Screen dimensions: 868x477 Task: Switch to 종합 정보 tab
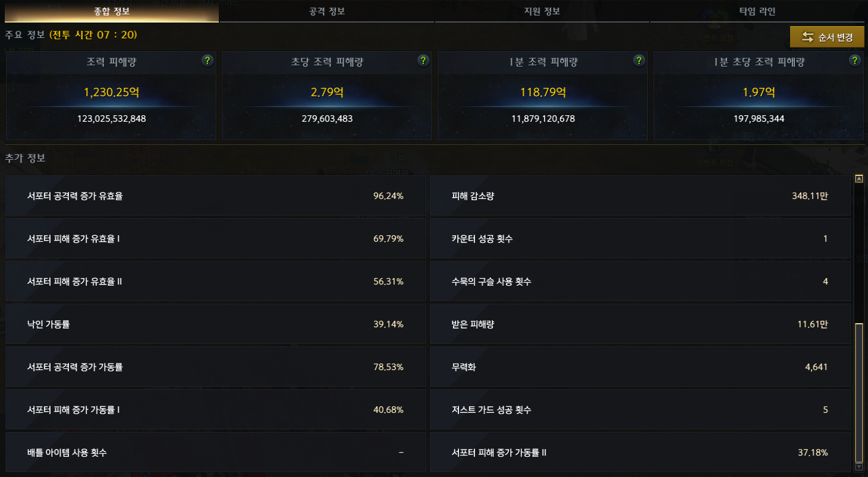click(112, 11)
